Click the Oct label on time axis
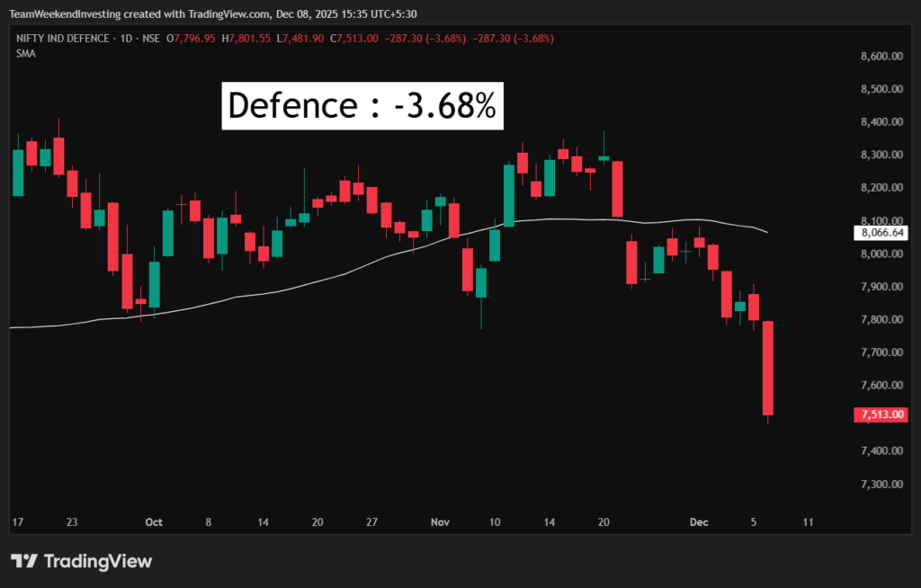This screenshot has width=921, height=588. pyautogui.click(x=153, y=521)
